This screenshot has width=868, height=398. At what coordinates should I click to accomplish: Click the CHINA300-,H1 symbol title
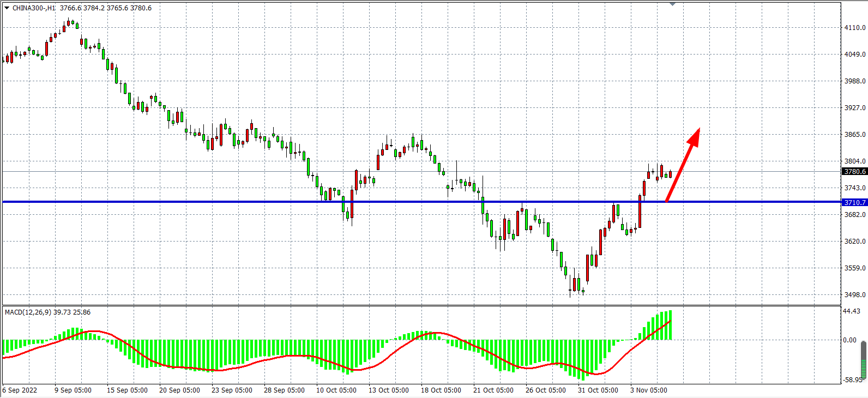(34, 8)
